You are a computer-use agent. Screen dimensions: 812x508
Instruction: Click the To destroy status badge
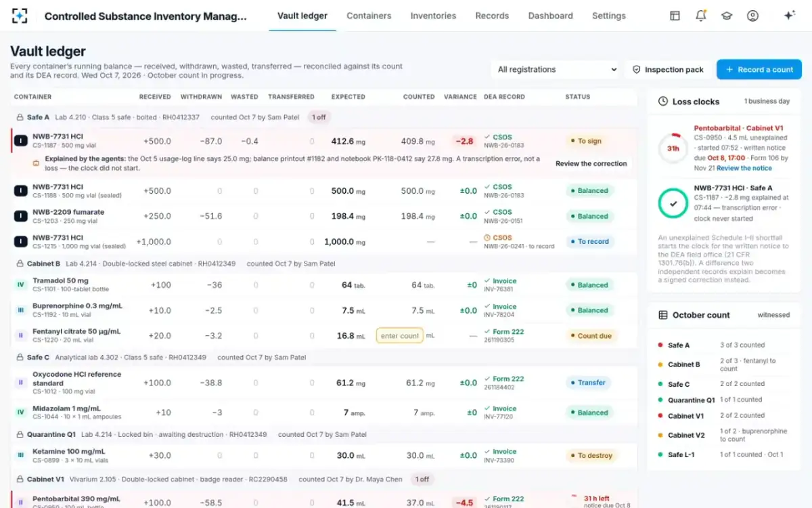[x=591, y=455]
